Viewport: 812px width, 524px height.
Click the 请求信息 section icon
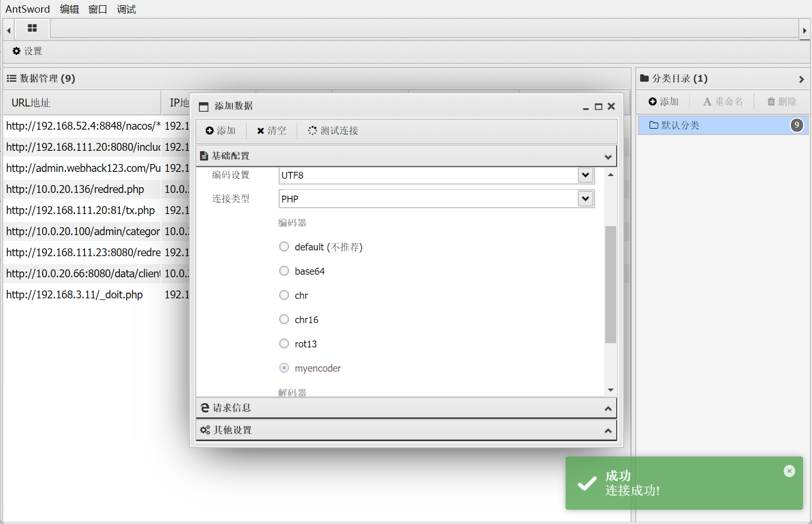pos(204,407)
